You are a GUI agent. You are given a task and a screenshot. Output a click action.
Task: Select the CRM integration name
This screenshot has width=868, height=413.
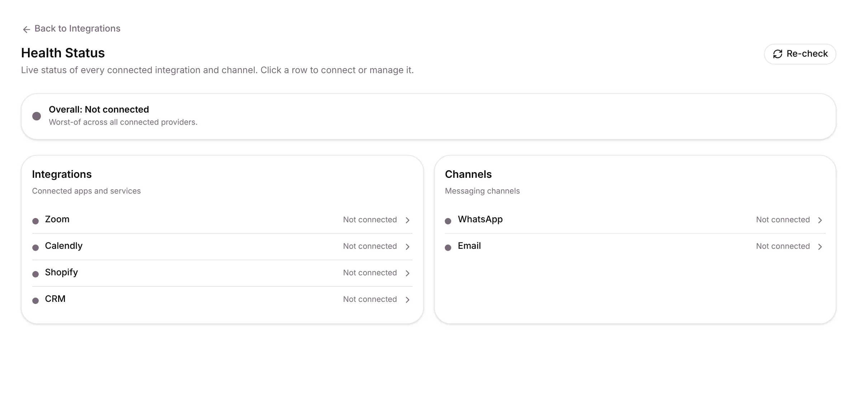55,299
